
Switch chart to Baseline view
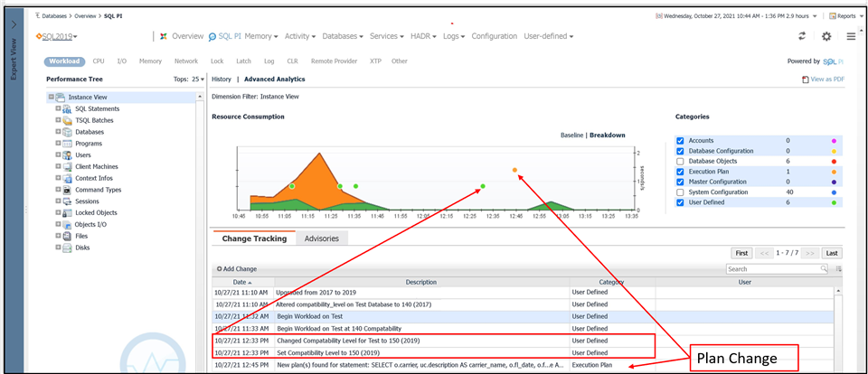[x=571, y=135]
